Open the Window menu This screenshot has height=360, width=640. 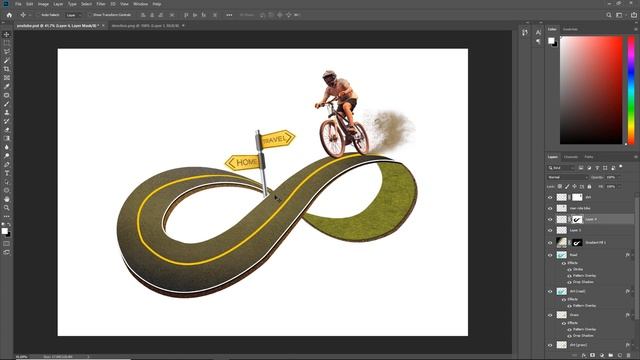(141, 4)
